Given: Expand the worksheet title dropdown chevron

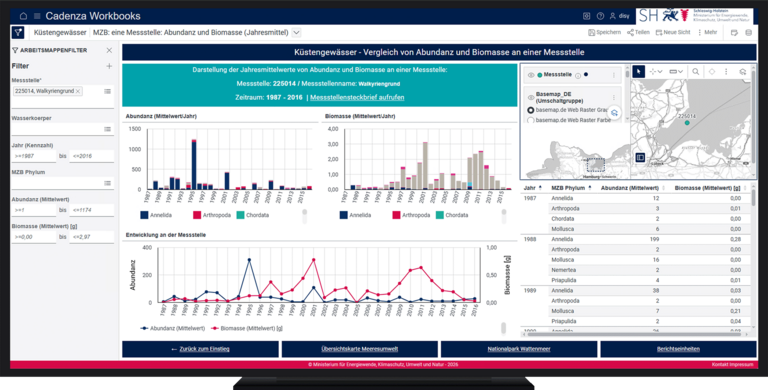Looking at the screenshot, I should click(x=296, y=33).
